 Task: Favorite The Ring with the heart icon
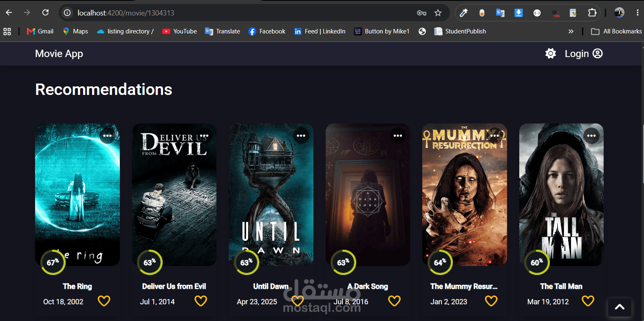point(104,301)
